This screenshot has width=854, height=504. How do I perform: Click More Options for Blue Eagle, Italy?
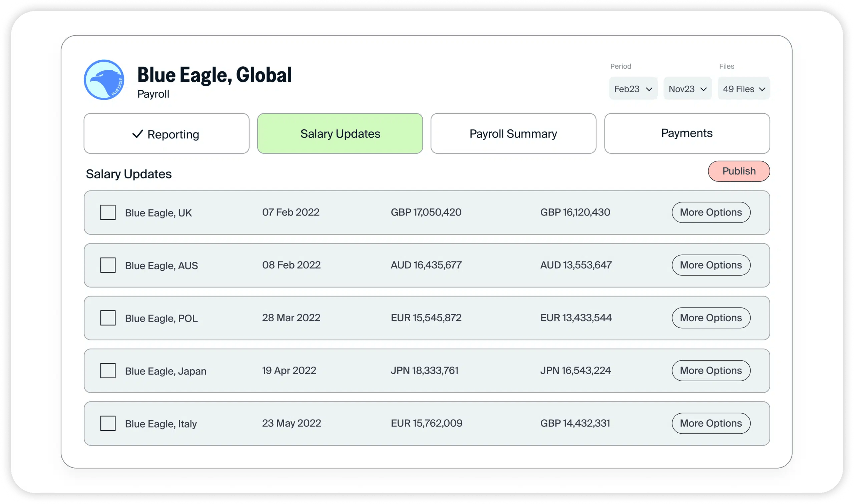pyautogui.click(x=711, y=424)
